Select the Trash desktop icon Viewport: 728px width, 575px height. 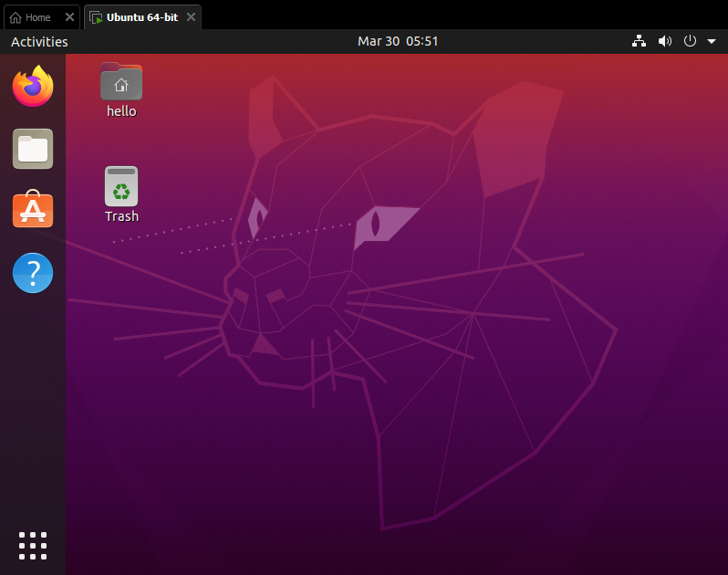click(x=121, y=186)
